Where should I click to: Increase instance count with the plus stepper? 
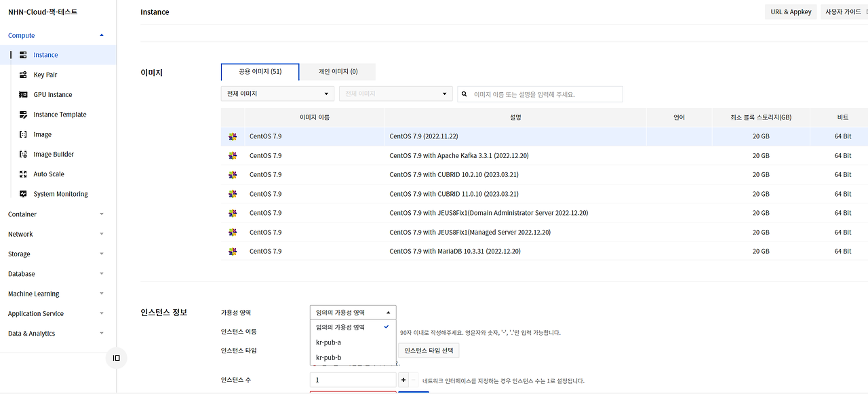[x=405, y=380]
